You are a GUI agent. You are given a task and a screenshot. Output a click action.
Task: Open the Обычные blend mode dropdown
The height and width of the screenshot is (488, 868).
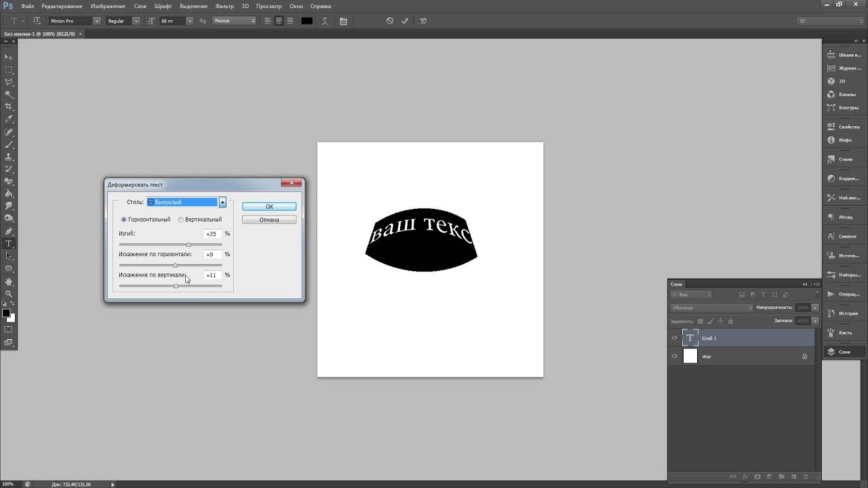711,308
